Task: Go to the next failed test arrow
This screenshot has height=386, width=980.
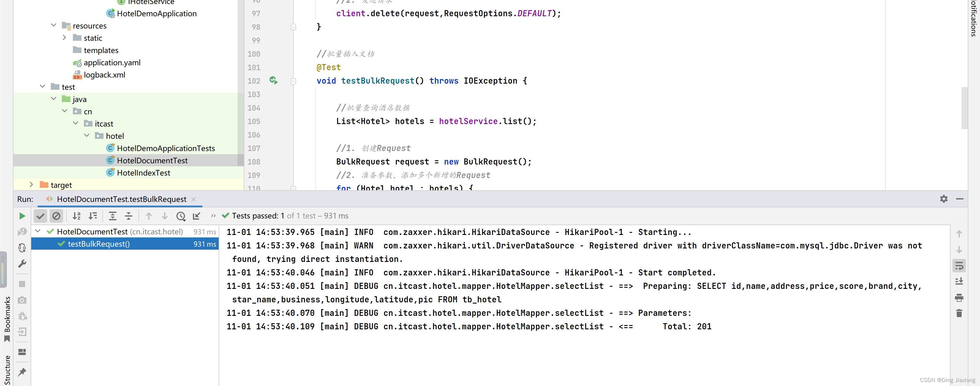Action: 165,216
